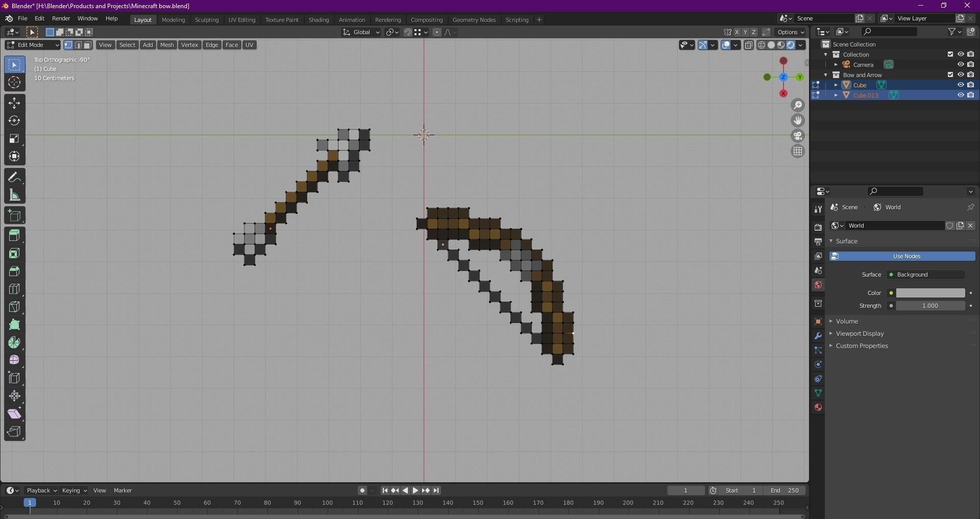
Task: Click the play animation button
Action: (x=415, y=490)
